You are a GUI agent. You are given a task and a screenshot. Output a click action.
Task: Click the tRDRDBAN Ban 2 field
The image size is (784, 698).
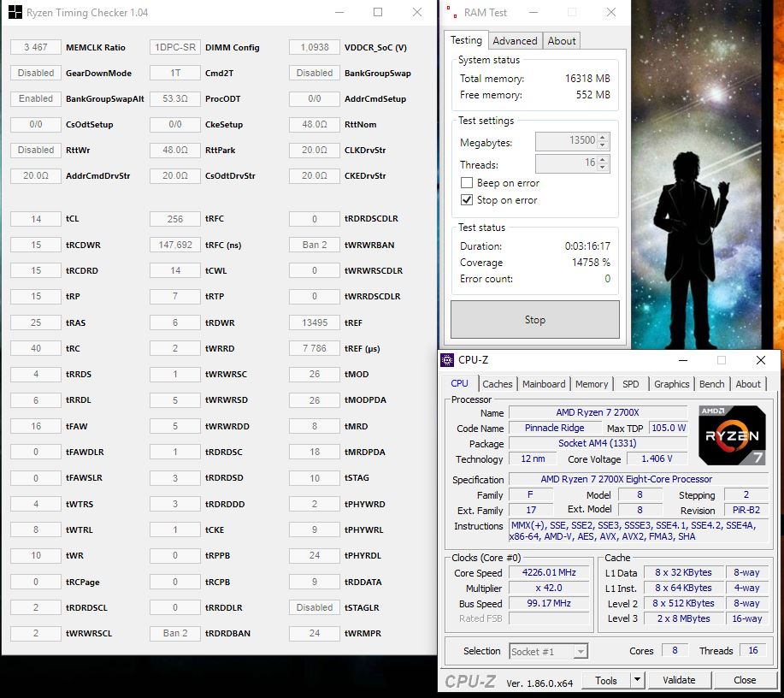[175, 633]
